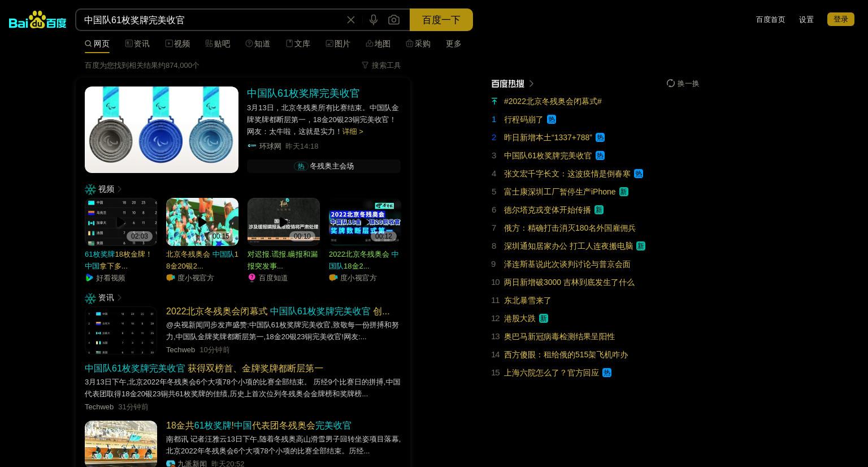This screenshot has height=467, width=868.
Task: Open image search with the camera icon
Action: [x=394, y=20]
